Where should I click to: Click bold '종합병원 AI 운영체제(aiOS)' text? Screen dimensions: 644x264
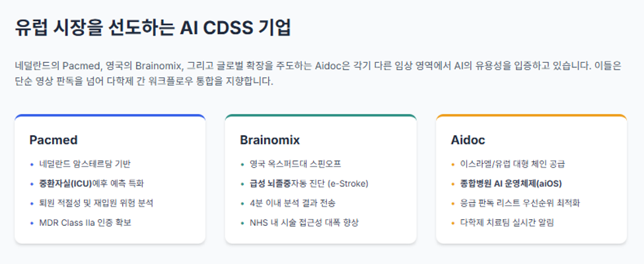(511, 183)
